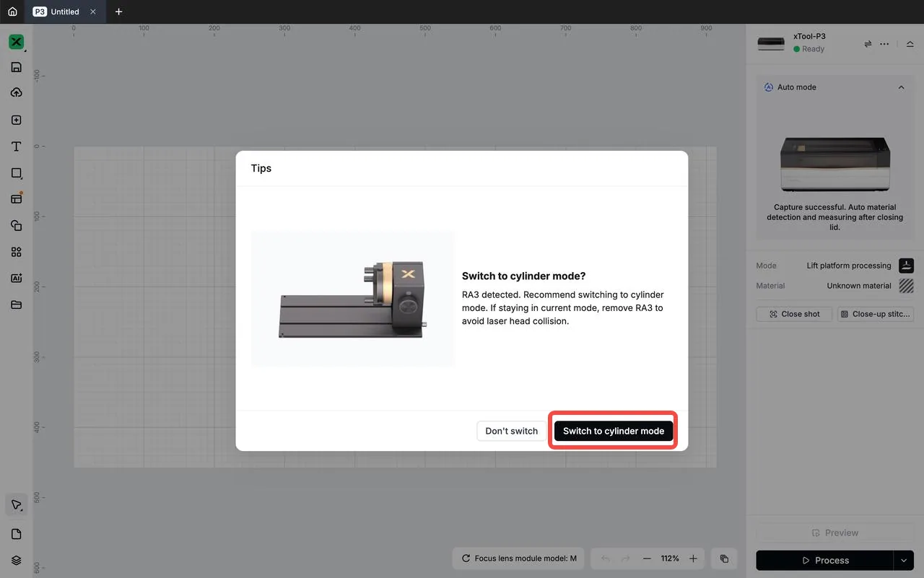924x578 pixels.
Task: Click the Lift platform processing mode icon
Action: click(x=906, y=266)
